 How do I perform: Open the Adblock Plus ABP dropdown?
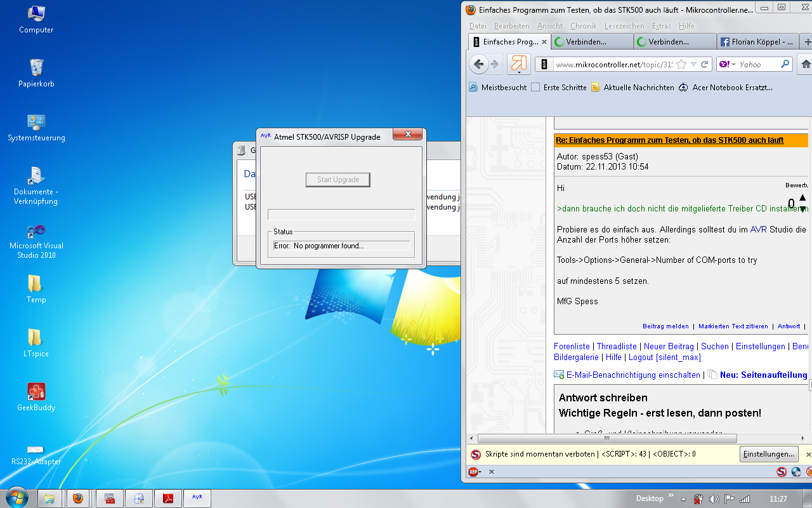(475, 472)
